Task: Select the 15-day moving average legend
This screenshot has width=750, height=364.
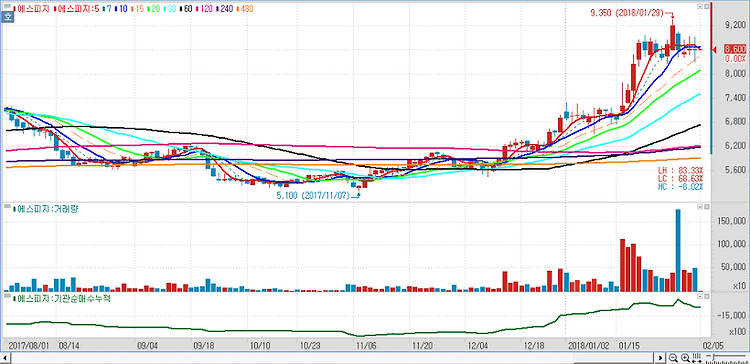Action: pyautogui.click(x=137, y=9)
